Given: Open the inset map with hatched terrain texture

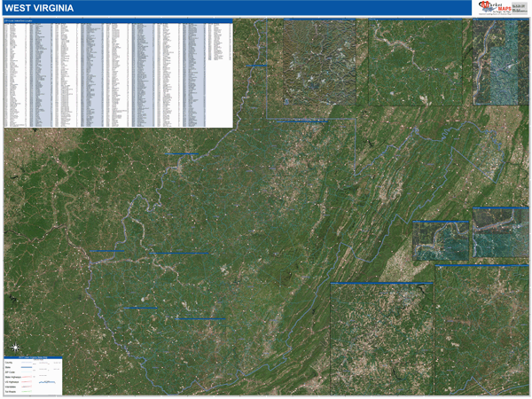Looking at the screenshot, I should coord(319,62).
